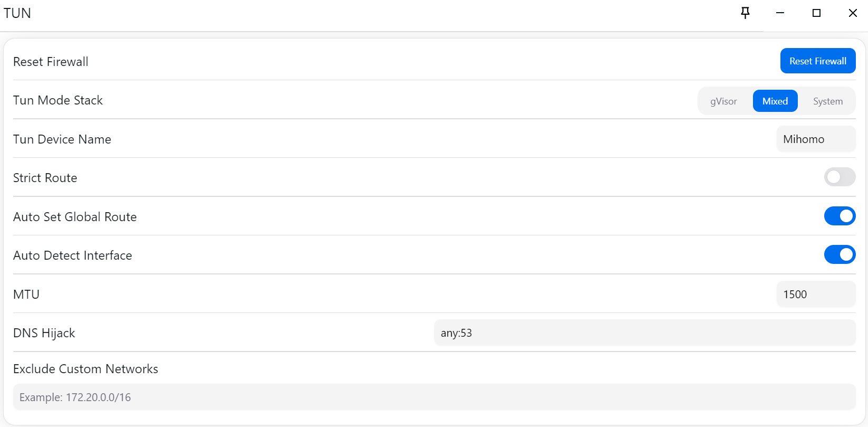Minimize the TUN window
868x427 pixels.
[x=780, y=13]
